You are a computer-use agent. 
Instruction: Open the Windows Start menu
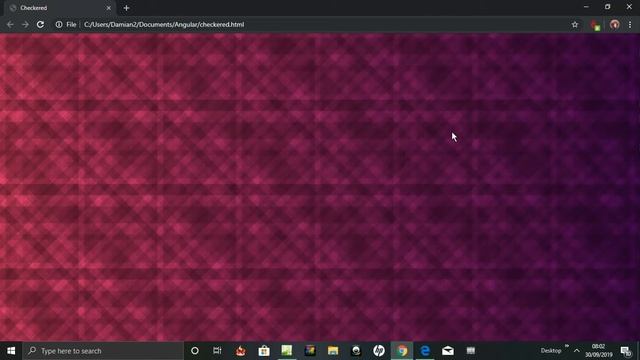coord(11,351)
